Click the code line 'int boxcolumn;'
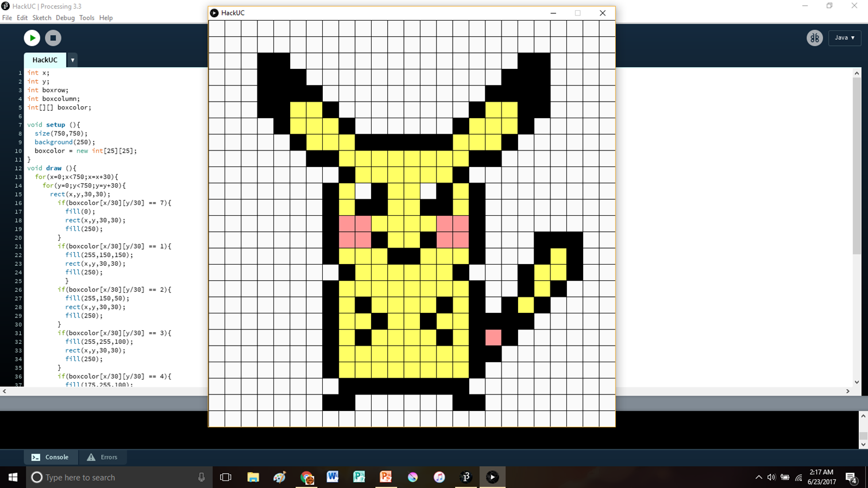Image resolution: width=868 pixels, height=488 pixels. click(x=53, y=99)
